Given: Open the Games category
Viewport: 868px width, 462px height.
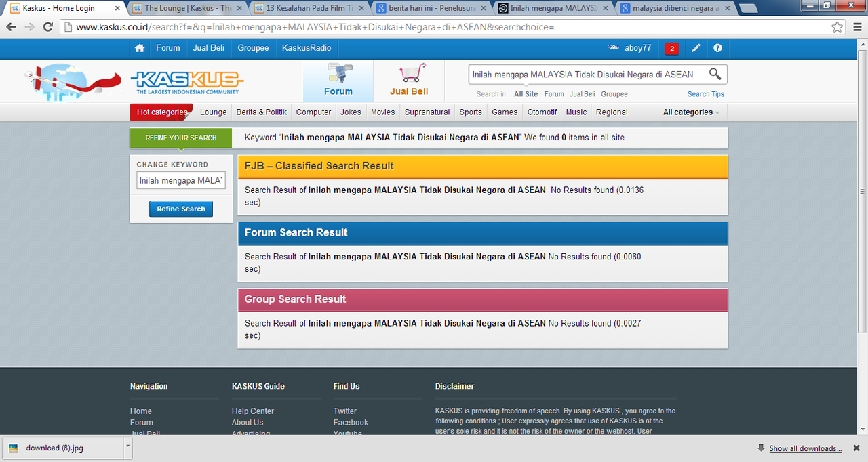Looking at the screenshot, I should point(505,112).
